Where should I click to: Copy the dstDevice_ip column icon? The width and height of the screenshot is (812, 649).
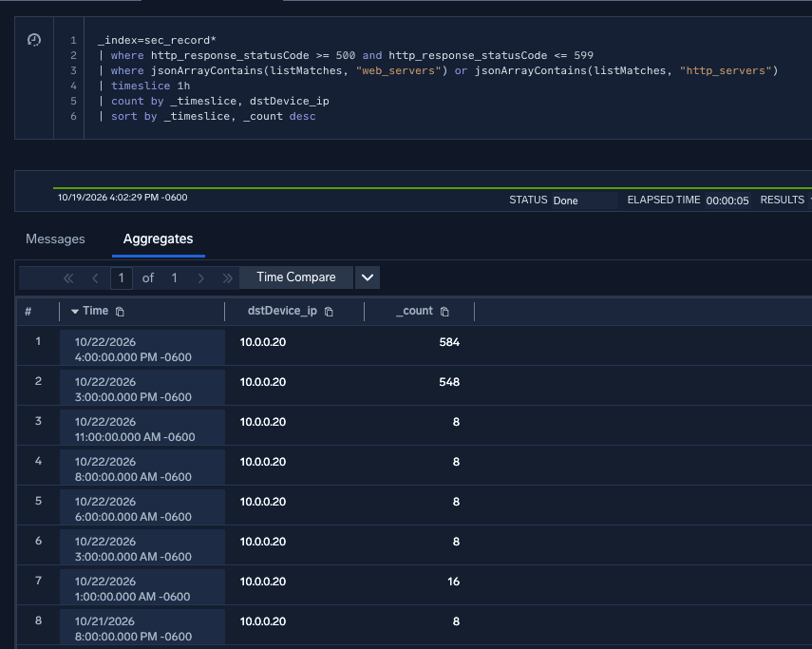(329, 312)
